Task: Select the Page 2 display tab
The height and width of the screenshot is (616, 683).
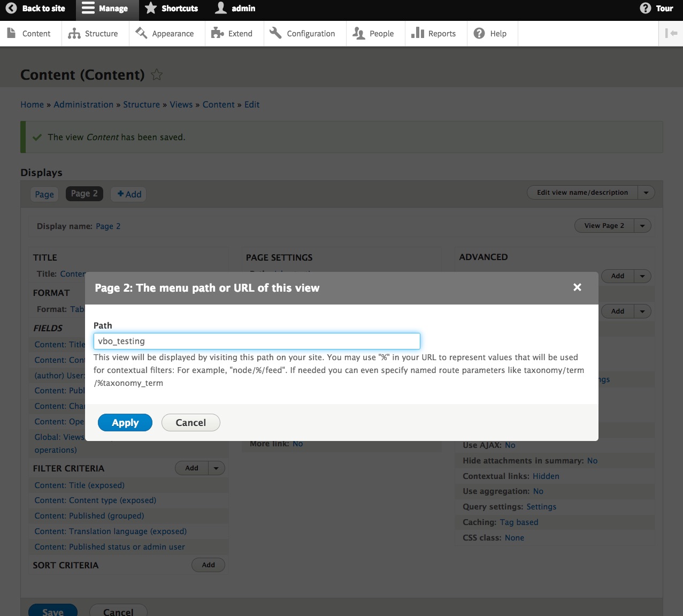Action: [84, 194]
